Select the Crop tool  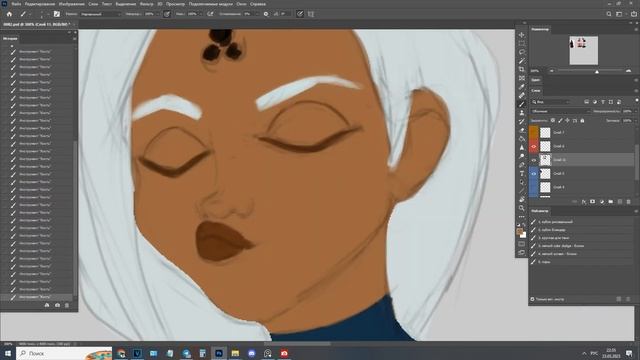click(x=522, y=69)
